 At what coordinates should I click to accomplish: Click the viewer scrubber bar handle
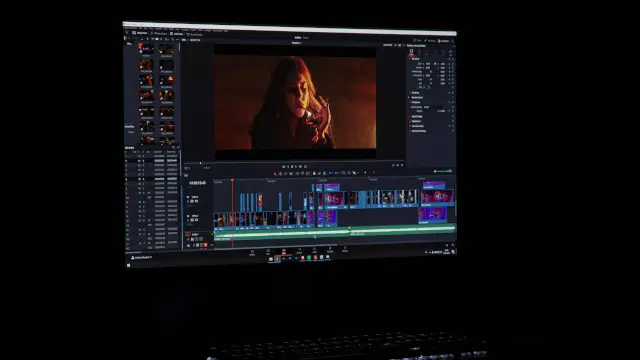(200, 163)
